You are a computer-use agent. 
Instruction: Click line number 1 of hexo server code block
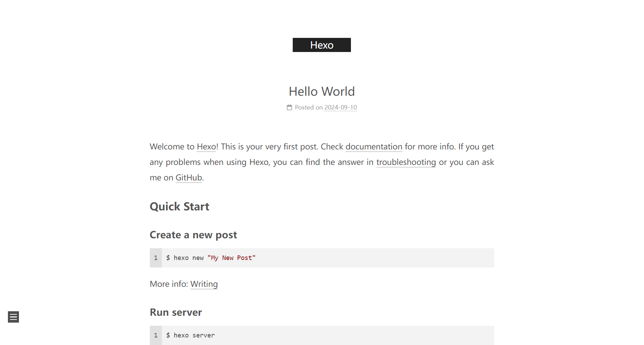point(156,335)
